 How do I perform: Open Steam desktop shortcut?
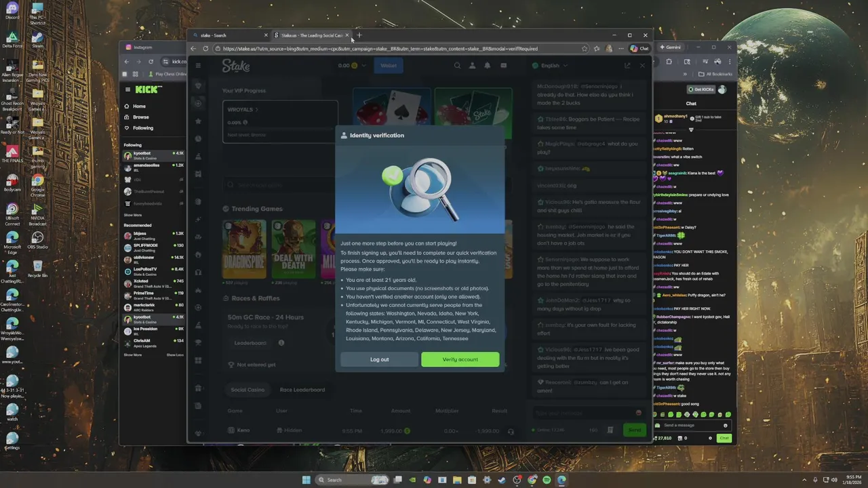(37, 41)
